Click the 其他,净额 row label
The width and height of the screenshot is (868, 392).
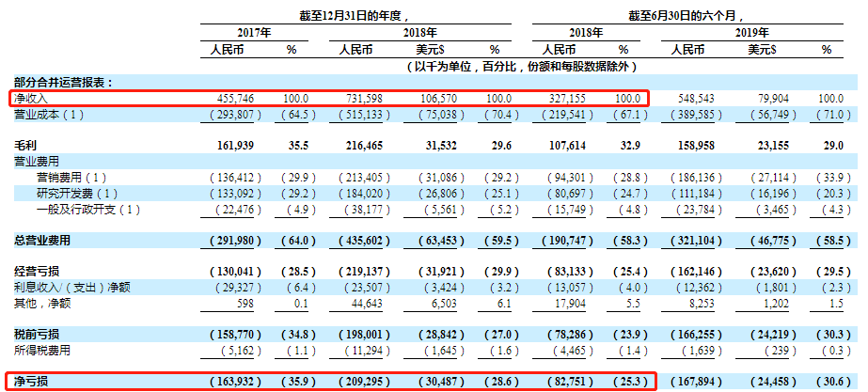42,304
